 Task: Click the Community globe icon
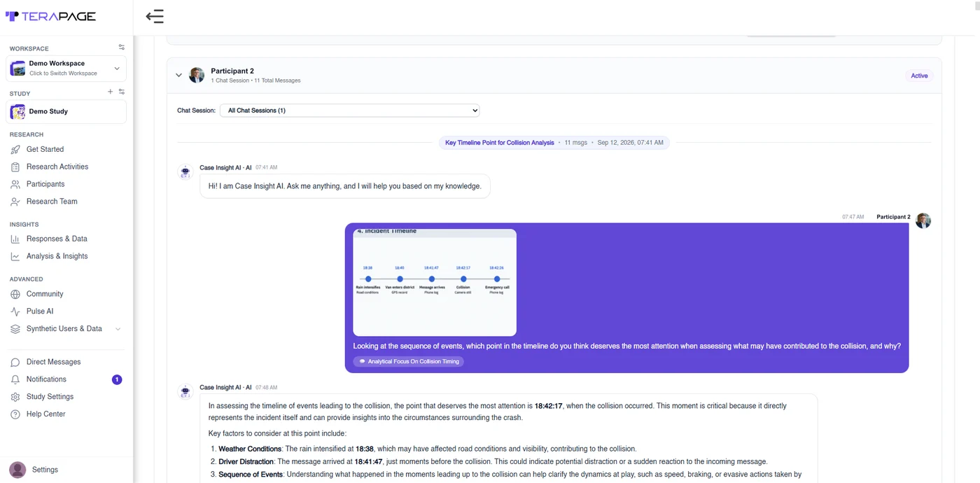coord(15,294)
